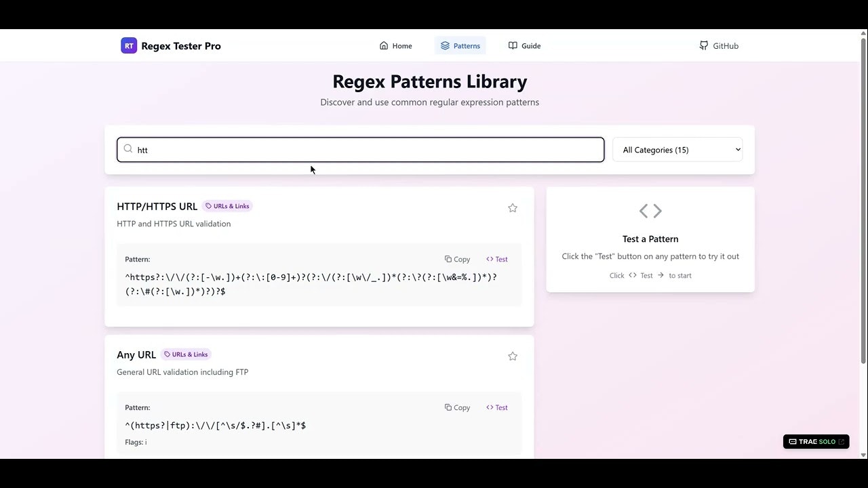The image size is (868, 488).
Task: Click the Home icon in navigation
Action: point(383,45)
